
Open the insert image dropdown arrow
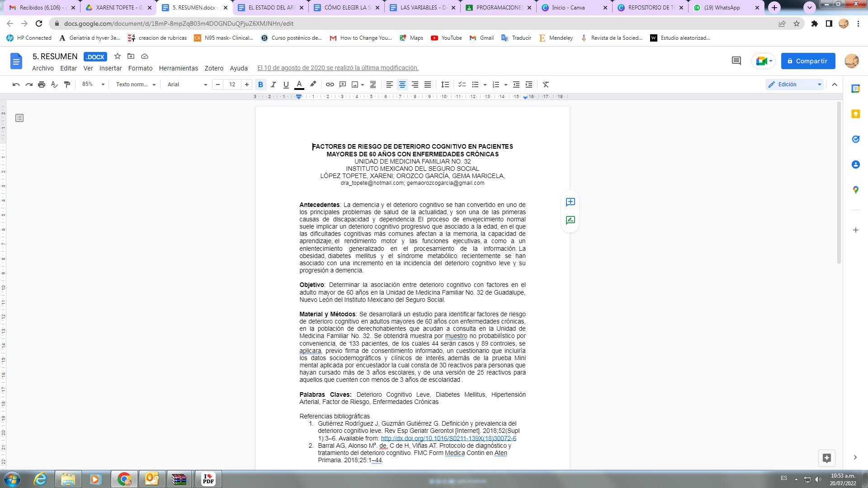tap(363, 84)
